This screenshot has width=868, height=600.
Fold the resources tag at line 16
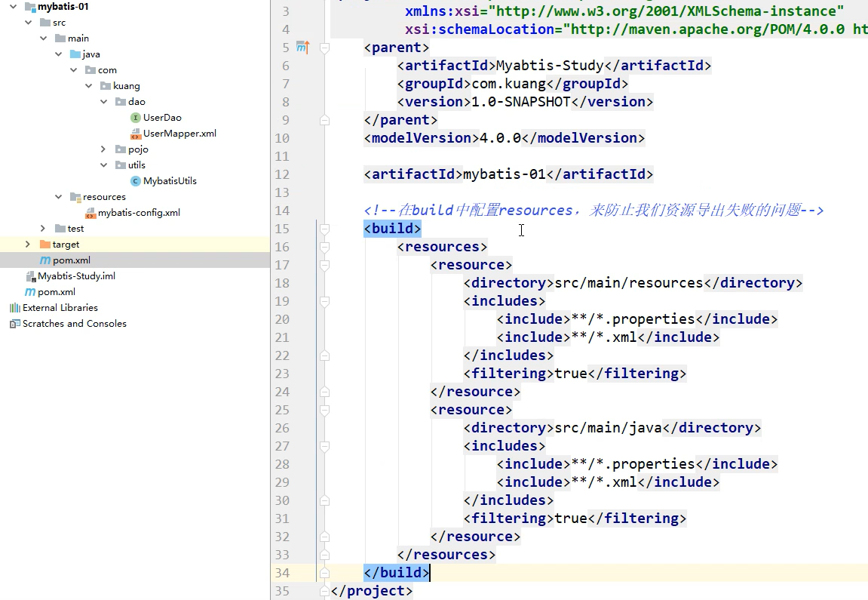pyautogui.click(x=325, y=247)
